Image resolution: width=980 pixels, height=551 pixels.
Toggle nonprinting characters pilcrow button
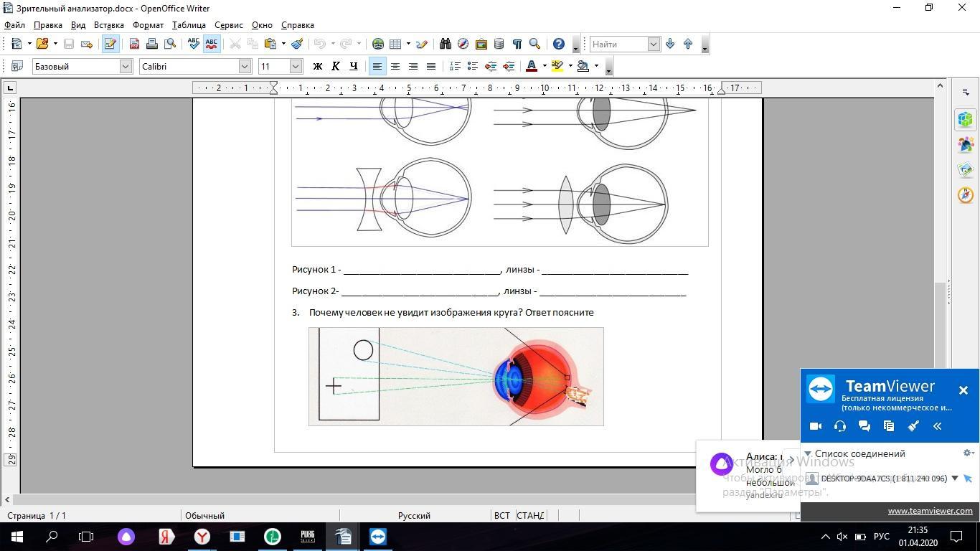pos(517,44)
